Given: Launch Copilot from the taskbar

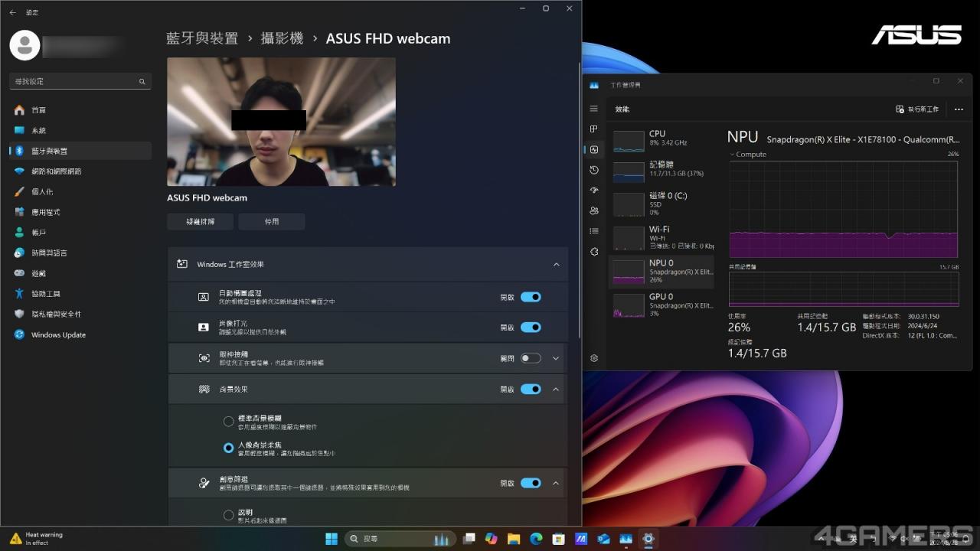Looking at the screenshot, I should [x=492, y=539].
